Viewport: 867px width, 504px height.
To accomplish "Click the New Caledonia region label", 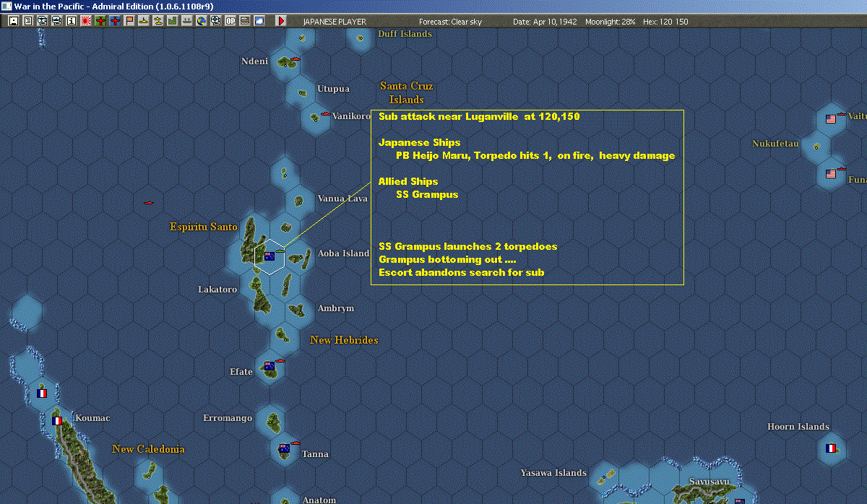I will [x=149, y=449].
